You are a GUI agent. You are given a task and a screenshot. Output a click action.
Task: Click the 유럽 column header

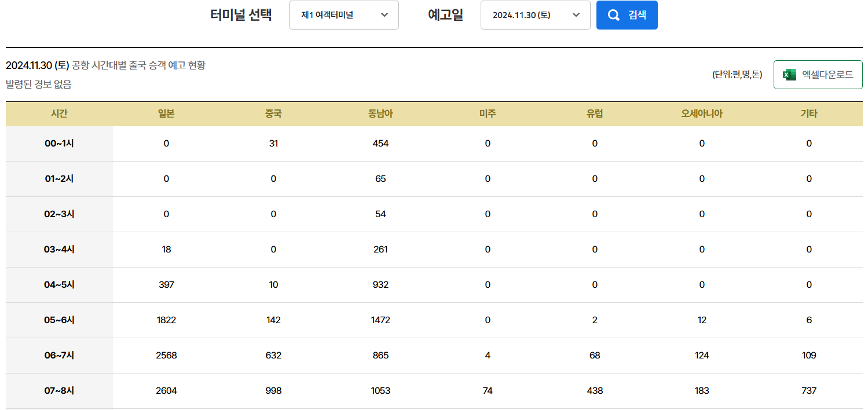click(595, 114)
